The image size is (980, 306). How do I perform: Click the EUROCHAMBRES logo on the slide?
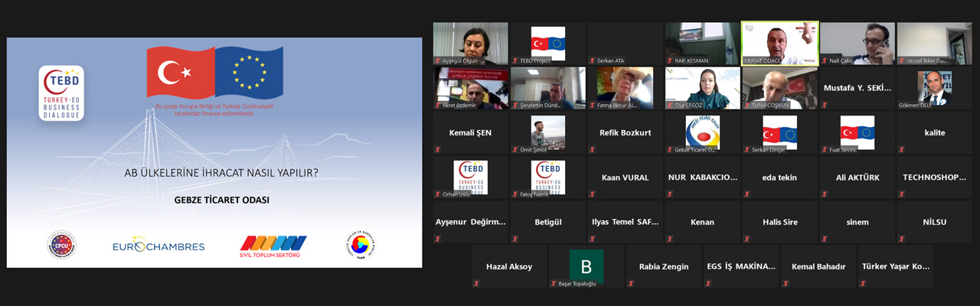click(x=158, y=245)
